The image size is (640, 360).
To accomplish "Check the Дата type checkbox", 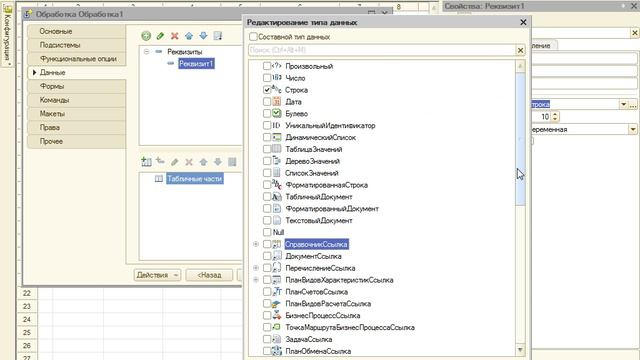I will tap(267, 101).
